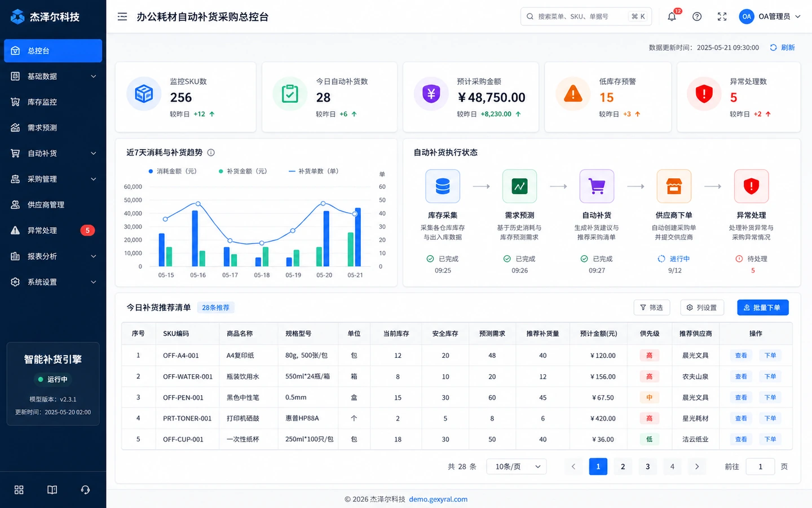
Task: Click 下单 for PRT-TONER-001 row
Action: coord(770,418)
